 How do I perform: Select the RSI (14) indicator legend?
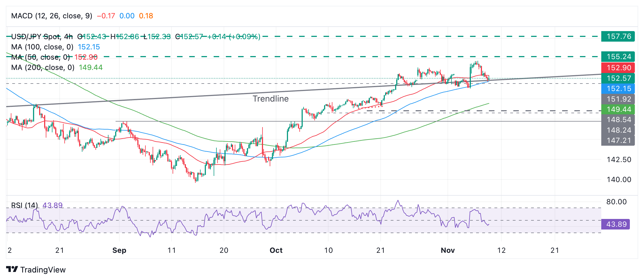24,205
